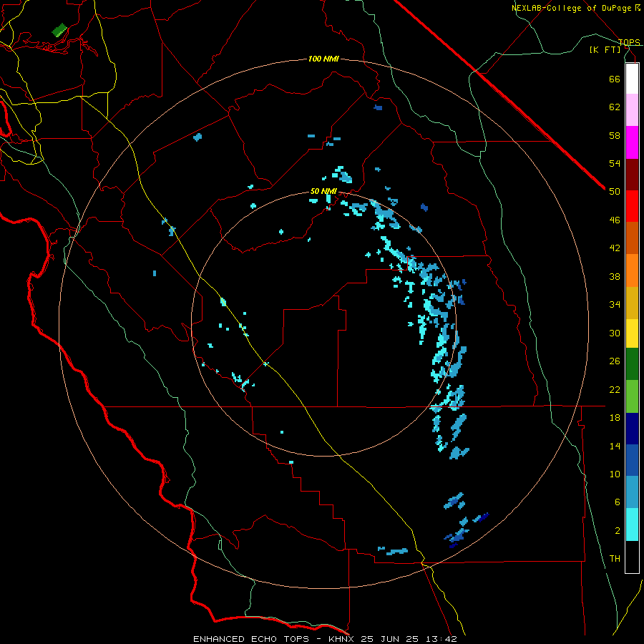Viewport: 644px width, 644px height.
Task: Click the dark green legend color swatch
Action: (x=632, y=364)
